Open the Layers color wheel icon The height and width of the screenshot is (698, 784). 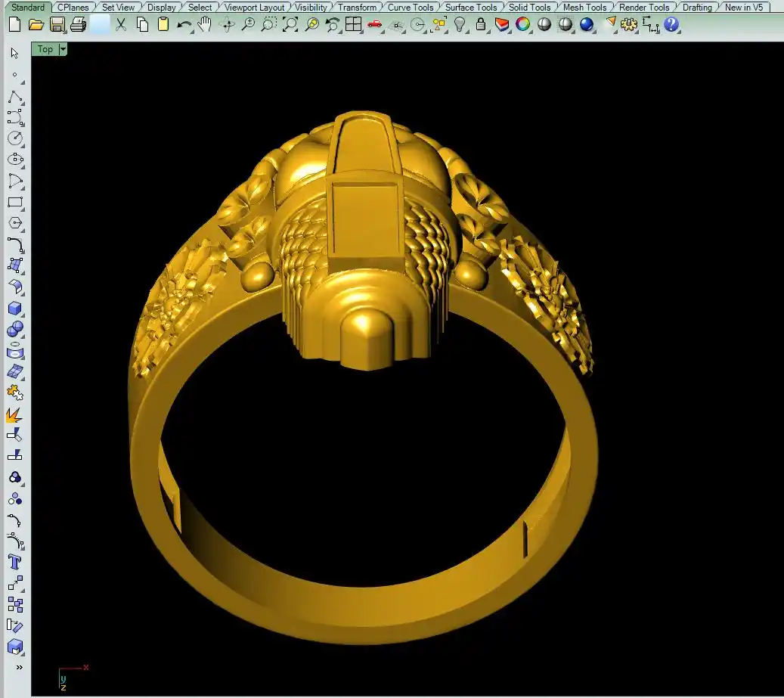point(522,24)
